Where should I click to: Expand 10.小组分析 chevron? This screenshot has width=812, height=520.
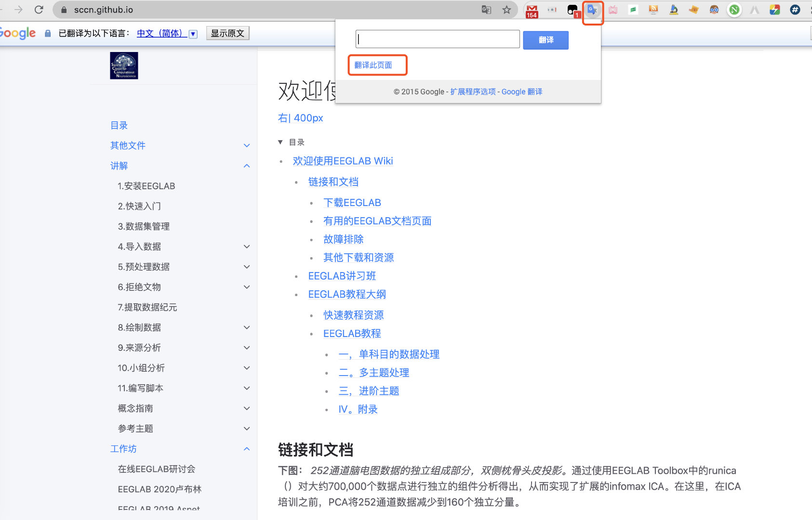[247, 368]
